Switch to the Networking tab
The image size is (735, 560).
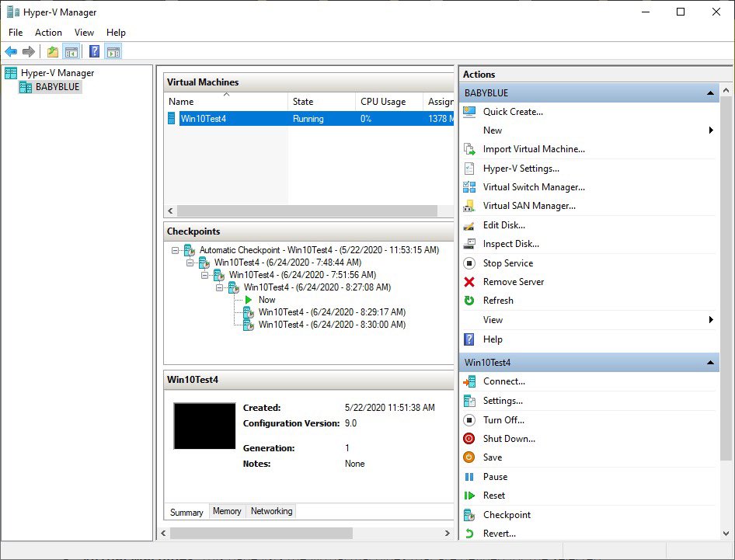[271, 511]
